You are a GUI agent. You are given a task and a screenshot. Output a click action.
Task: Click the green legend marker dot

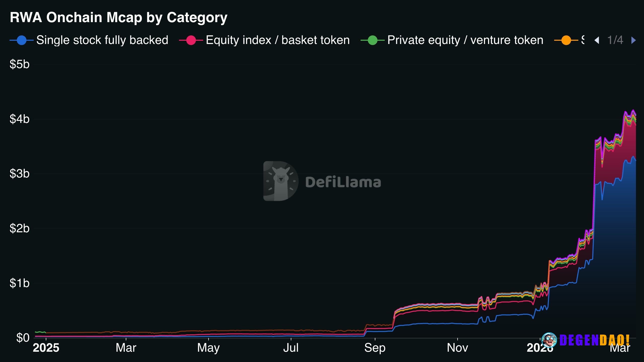(373, 40)
